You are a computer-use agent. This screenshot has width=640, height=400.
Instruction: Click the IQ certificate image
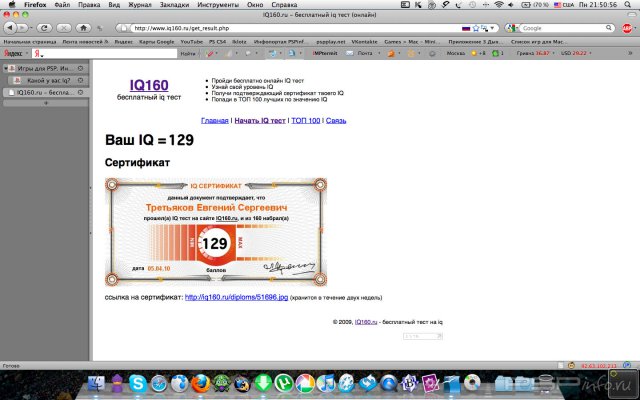(x=216, y=230)
